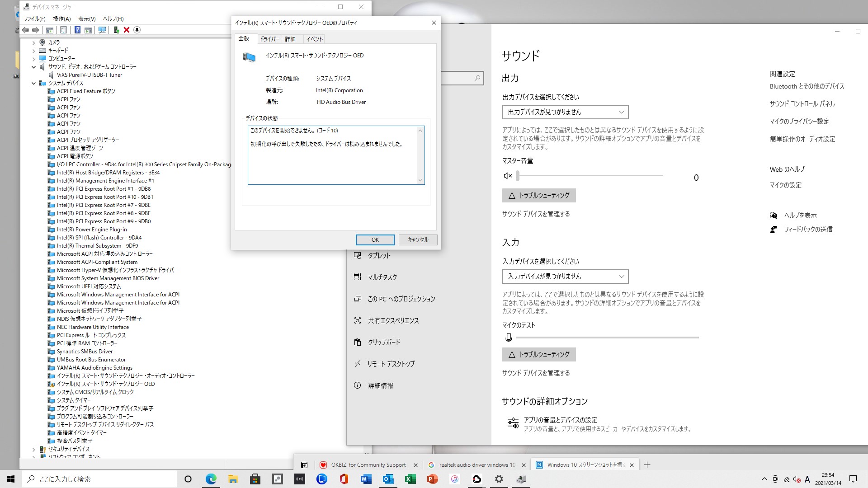Expand the カメラ tree node
Screen dimensions: 868x488
pyautogui.click(x=33, y=42)
